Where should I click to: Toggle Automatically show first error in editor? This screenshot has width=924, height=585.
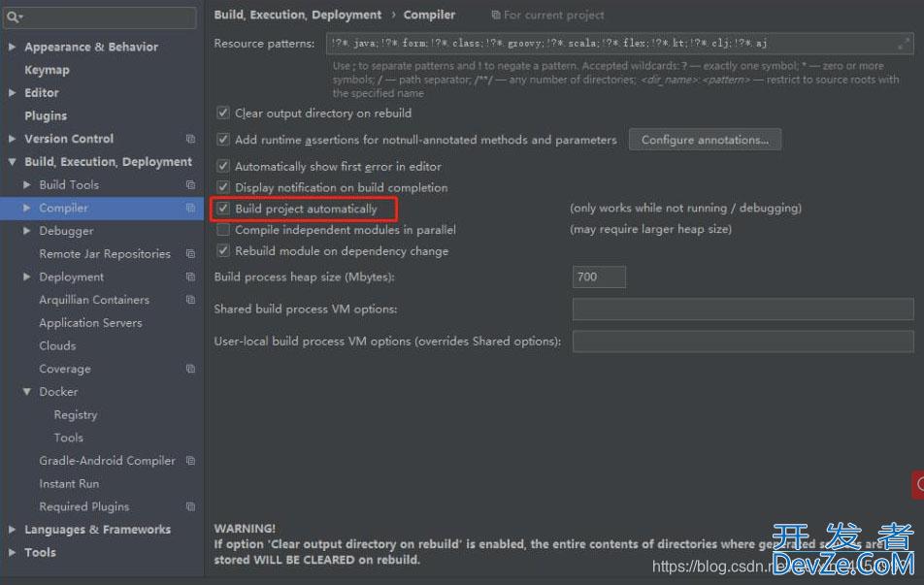click(x=223, y=166)
